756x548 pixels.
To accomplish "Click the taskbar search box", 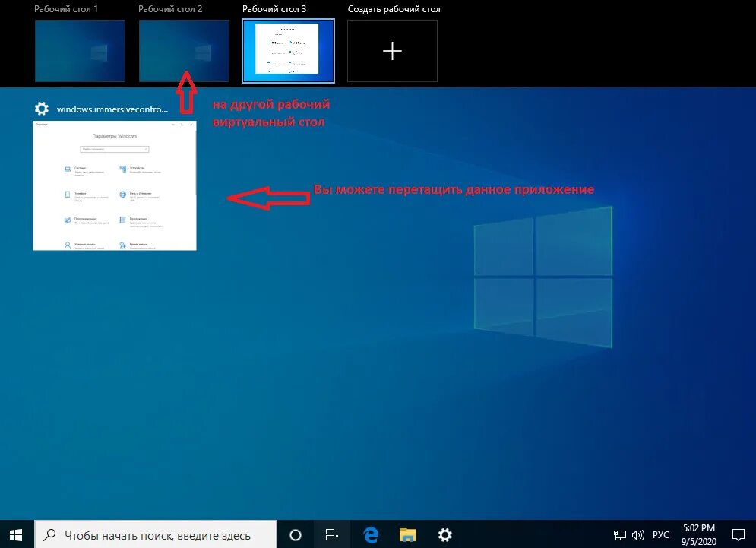I will [156, 534].
